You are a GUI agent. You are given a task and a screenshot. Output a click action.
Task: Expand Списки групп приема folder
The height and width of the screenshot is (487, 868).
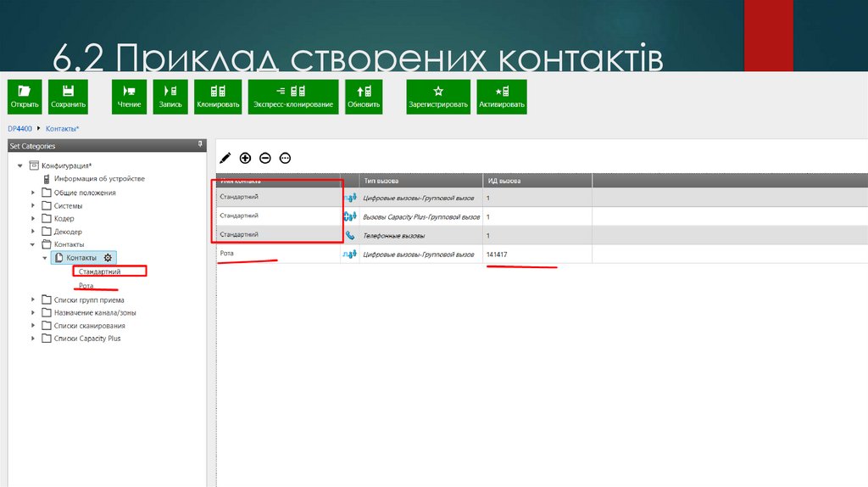tap(33, 299)
